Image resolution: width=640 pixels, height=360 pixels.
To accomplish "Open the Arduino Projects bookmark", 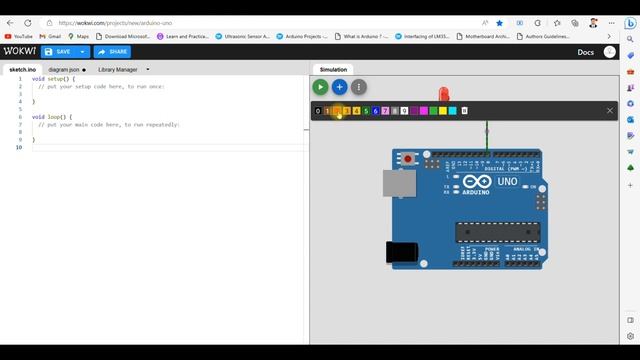I will [x=302, y=36].
